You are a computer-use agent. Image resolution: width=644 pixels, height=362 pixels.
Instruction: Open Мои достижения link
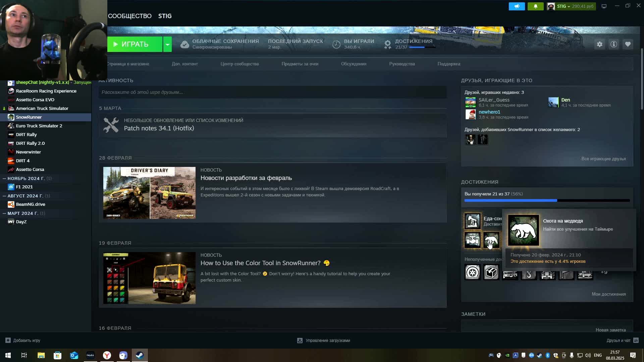point(608,294)
